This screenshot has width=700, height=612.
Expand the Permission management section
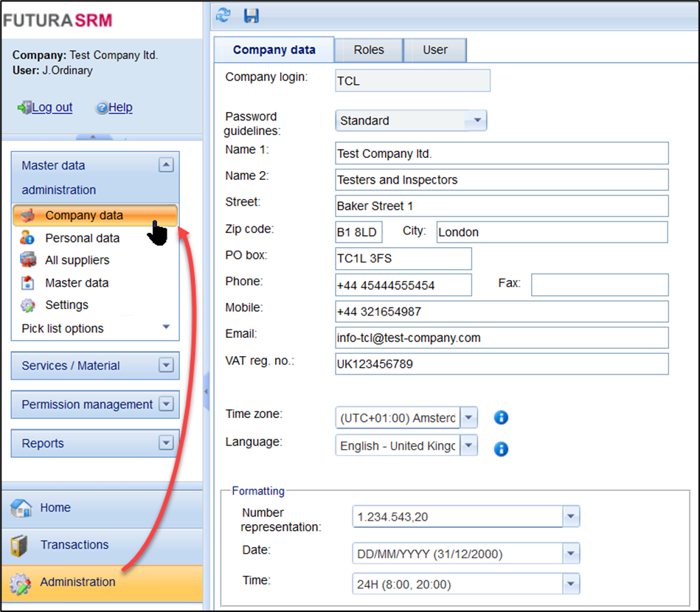click(166, 404)
